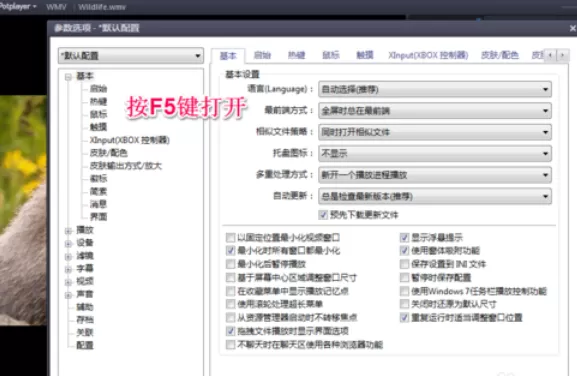Expand the 设备 tree node
577x376 pixels.
[68, 244]
